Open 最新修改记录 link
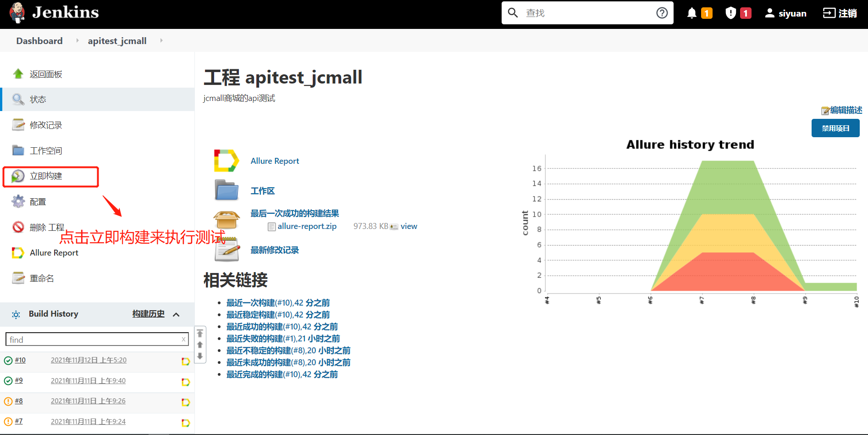The width and height of the screenshot is (868, 435). pyautogui.click(x=275, y=250)
